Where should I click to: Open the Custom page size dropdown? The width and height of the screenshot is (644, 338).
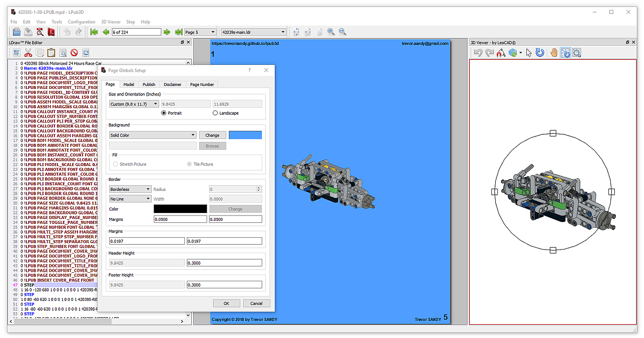tap(134, 104)
